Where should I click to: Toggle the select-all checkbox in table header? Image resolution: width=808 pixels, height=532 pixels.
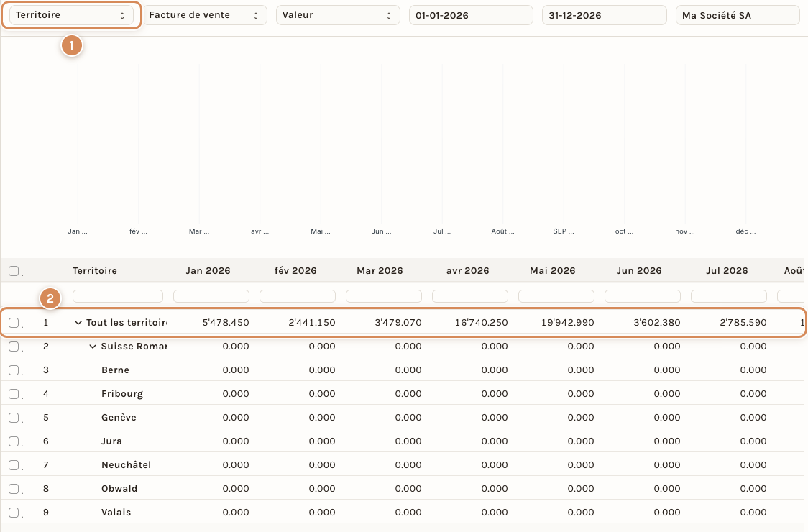click(14, 271)
